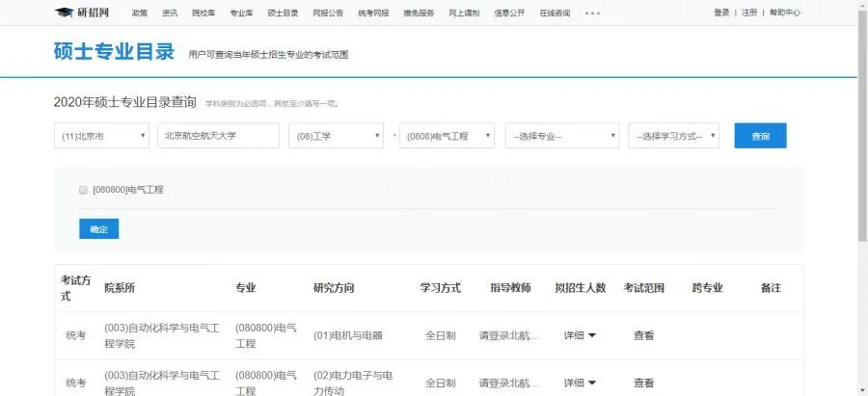Open the (08)工学 discipline dropdown
The height and width of the screenshot is (396, 868).
point(336,136)
